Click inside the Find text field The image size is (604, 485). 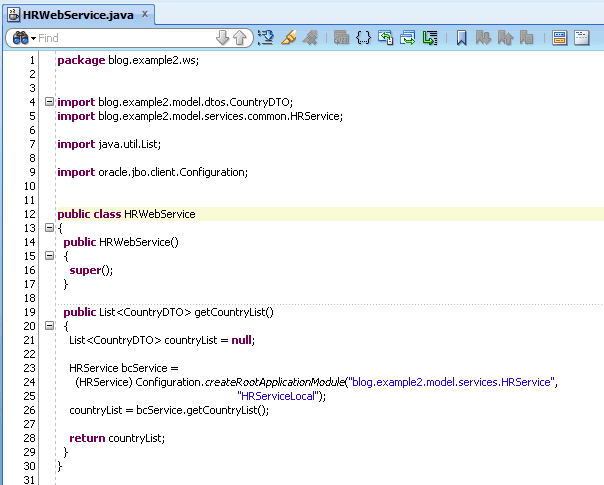pos(125,38)
